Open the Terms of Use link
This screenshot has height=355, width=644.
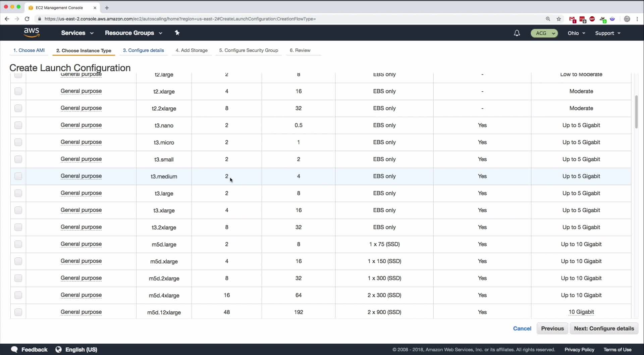click(617, 350)
